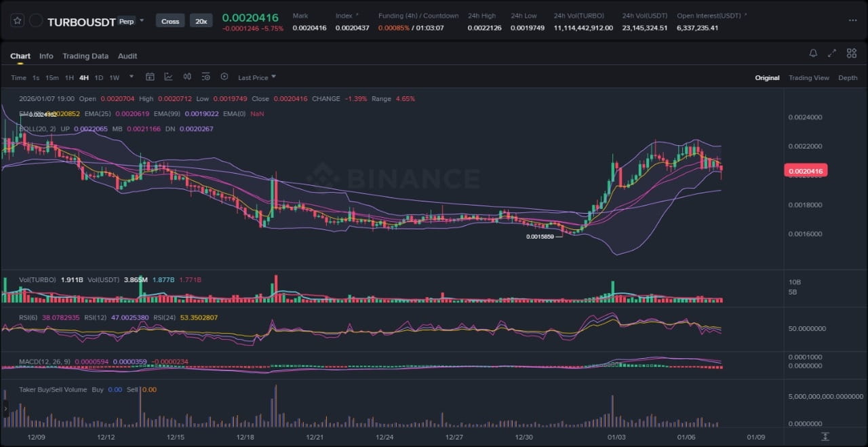Viewport: 868px width, 447px height.
Task: Click the RSI(6) indicator label
Action: (29, 317)
